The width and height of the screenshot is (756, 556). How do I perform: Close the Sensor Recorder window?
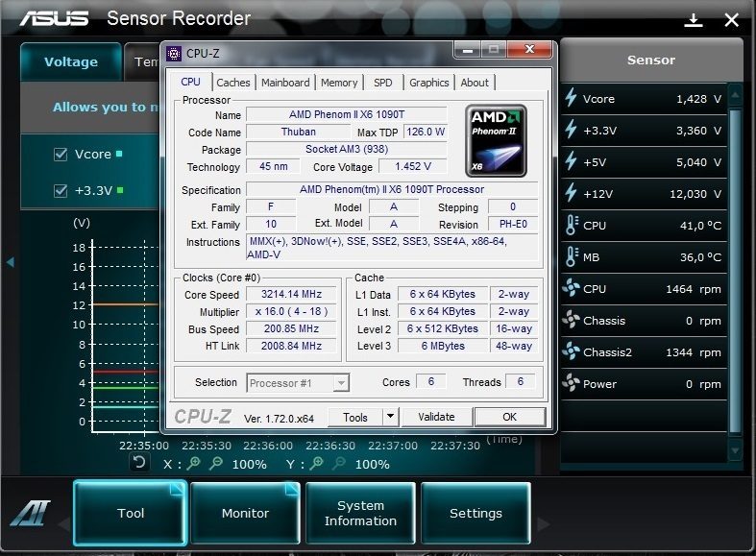[x=731, y=20]
